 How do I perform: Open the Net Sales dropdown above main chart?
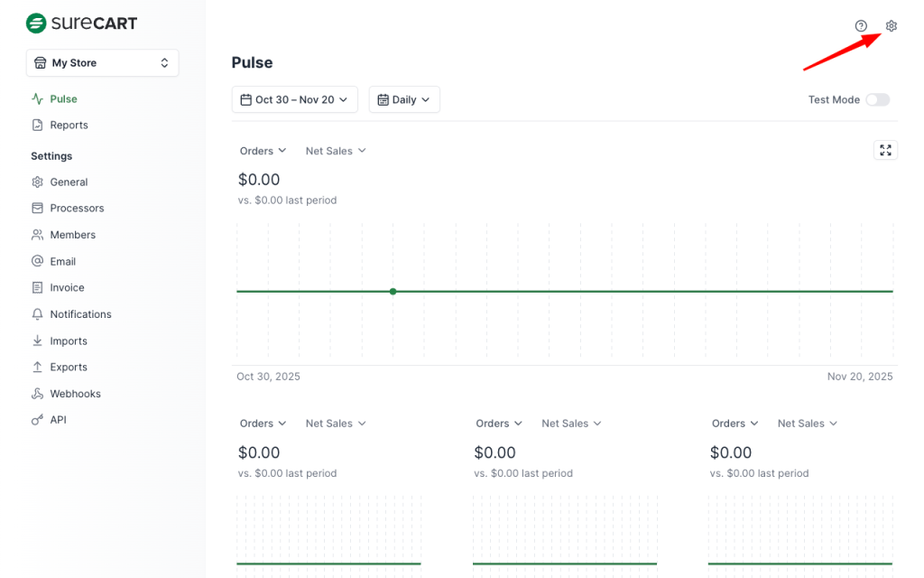[336, 151]
